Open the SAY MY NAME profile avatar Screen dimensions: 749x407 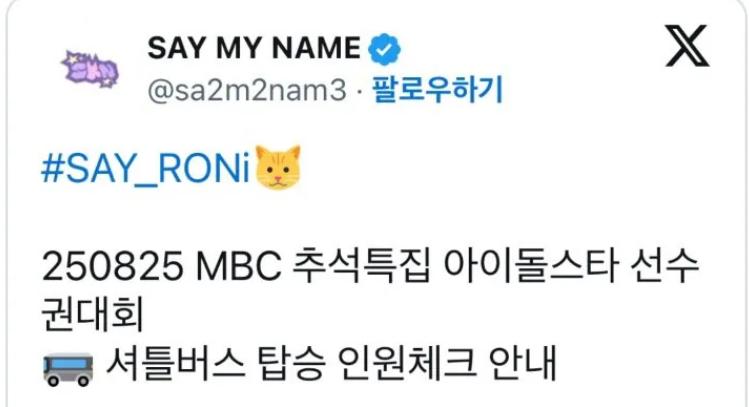coord(89,70)
